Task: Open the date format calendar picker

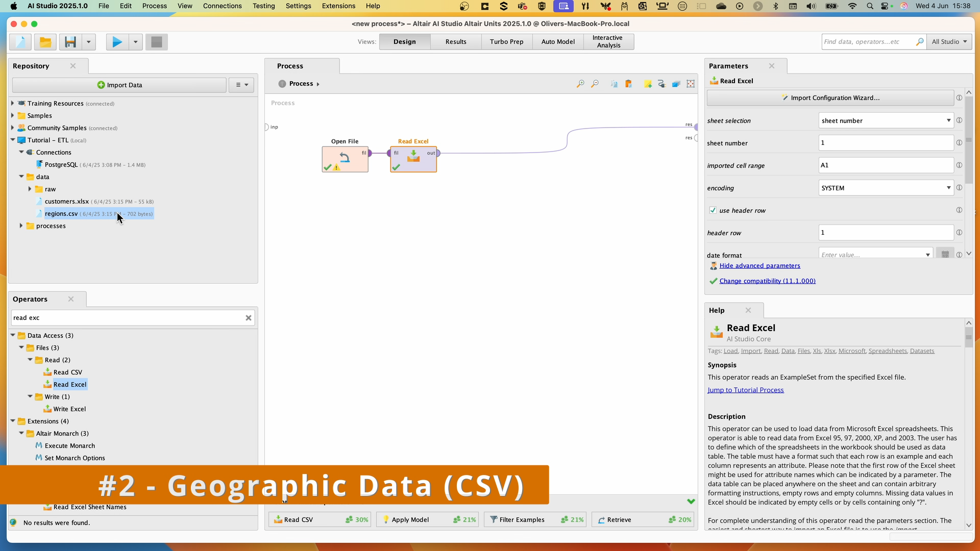Action: tap(946, 254)
